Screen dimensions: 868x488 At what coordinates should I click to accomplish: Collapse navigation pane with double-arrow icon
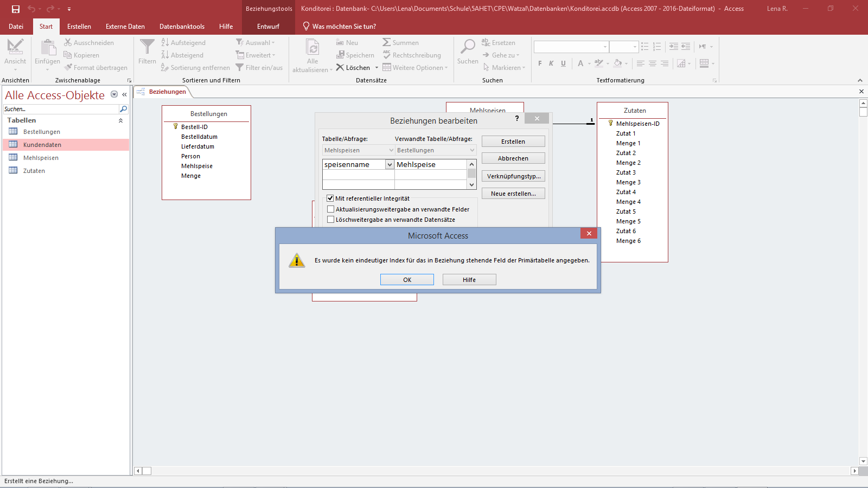click(124, 94)
